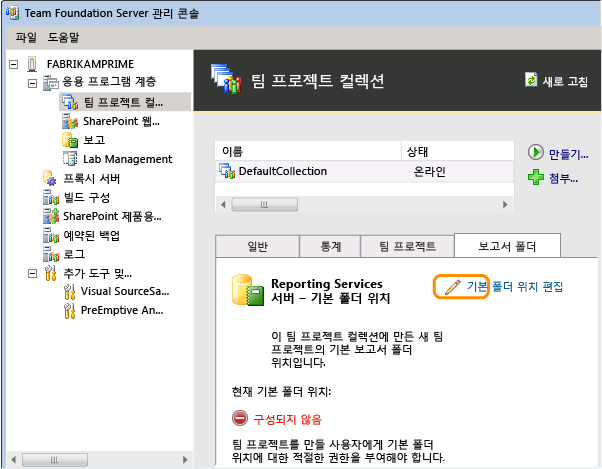Select 프록시 서버 tree item

91,178
